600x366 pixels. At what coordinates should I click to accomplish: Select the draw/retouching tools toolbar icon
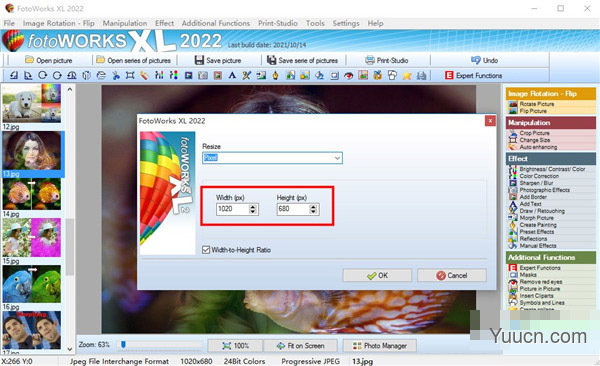click(x=247, y=75)
